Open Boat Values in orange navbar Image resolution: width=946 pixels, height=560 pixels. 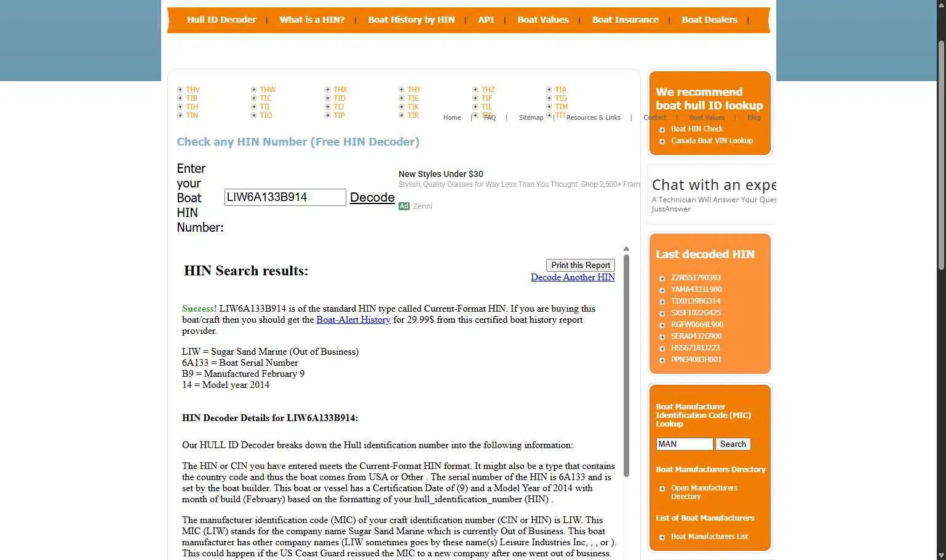543,20
